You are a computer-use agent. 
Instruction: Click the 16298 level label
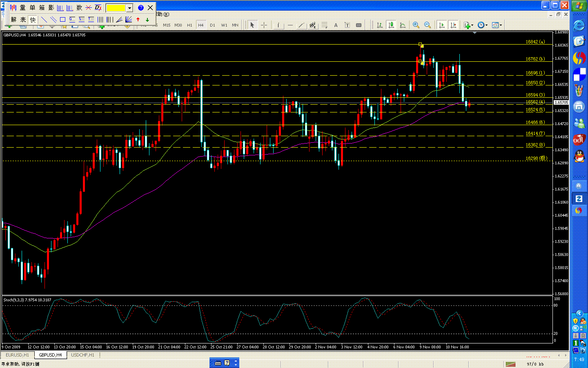pyautogui.click(x=536, y=158)
